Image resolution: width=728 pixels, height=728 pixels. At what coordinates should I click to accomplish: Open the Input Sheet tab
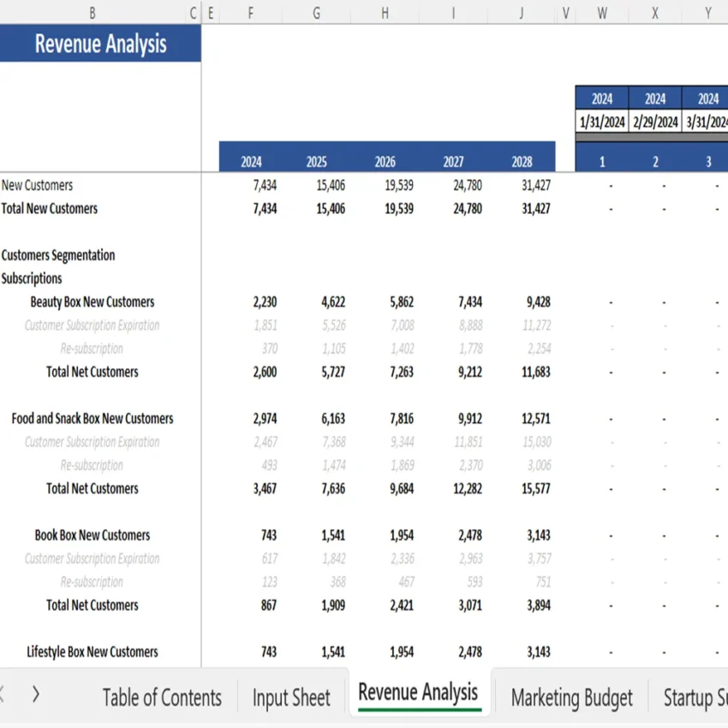click(x=291, y=697)
